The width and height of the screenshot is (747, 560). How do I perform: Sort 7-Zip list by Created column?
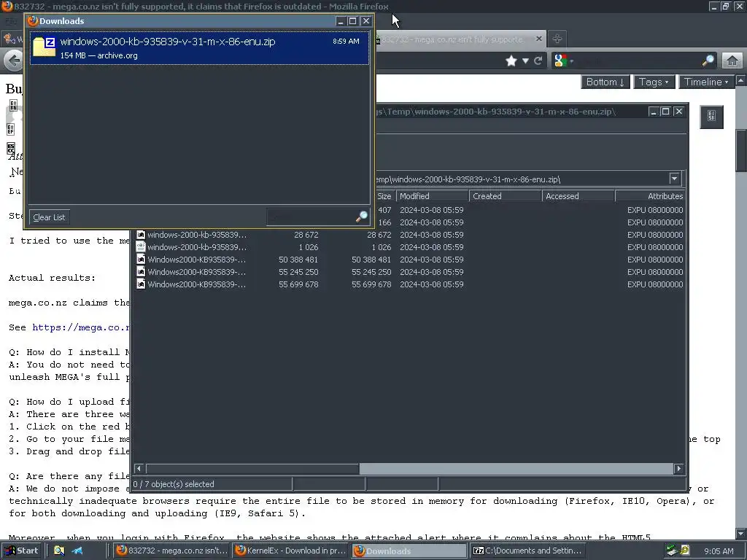[x=506, y=196]
